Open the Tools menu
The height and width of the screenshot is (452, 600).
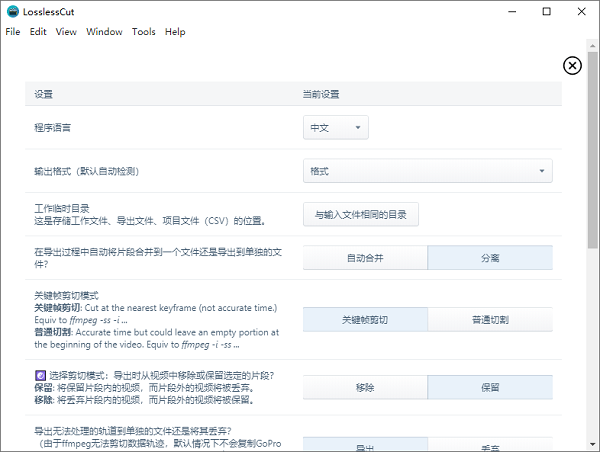[143, 32]
